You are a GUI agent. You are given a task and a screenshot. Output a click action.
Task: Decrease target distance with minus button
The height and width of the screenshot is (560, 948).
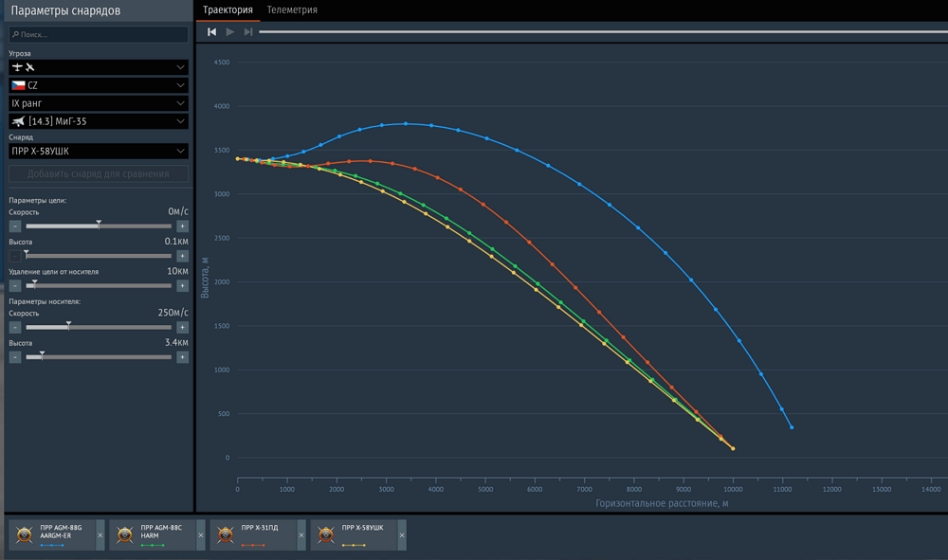[15, 286]
